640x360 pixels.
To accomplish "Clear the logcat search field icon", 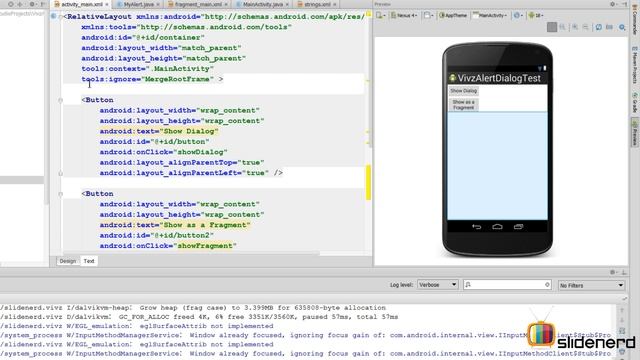I will 547,284.
